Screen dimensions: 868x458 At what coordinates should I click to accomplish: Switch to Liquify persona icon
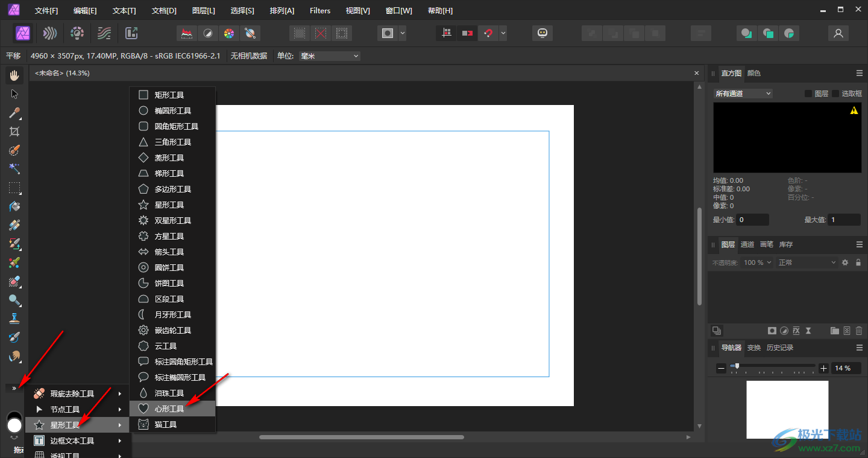[50, 33]
